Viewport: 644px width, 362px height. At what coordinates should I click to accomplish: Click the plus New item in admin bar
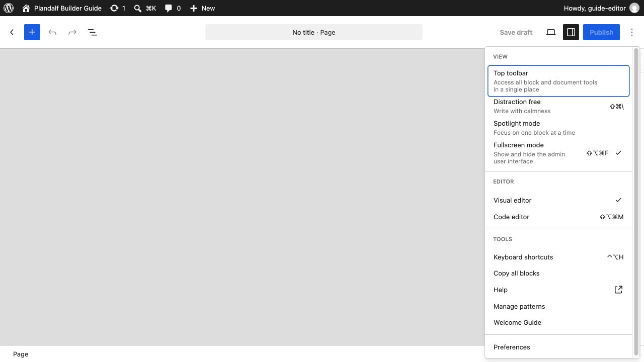point(202,8)
